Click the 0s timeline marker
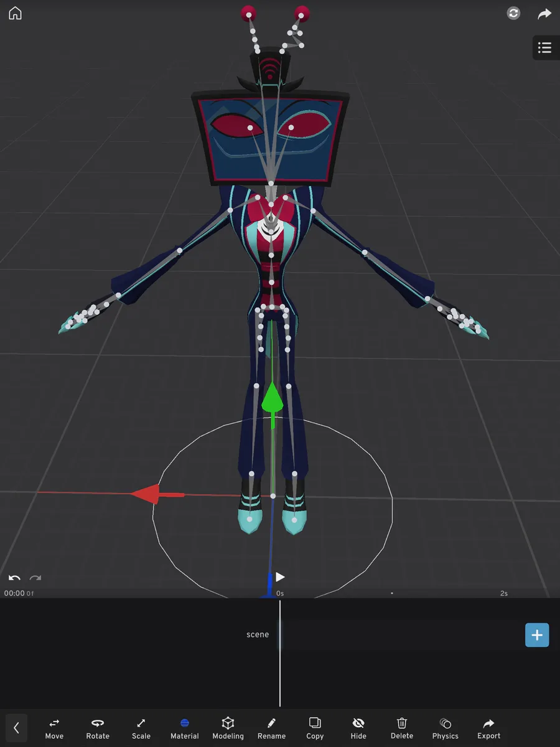Image resolution: width=560 pixels, height=747 pixels. 280,593
